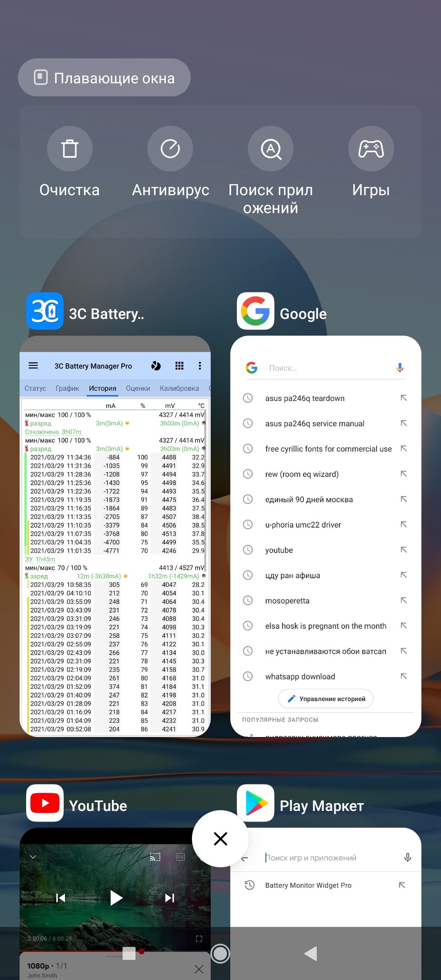The image size is (441, 980).
Task: Tap pie chart icon in 3C Battery toolbar
Action: [156, 365]
